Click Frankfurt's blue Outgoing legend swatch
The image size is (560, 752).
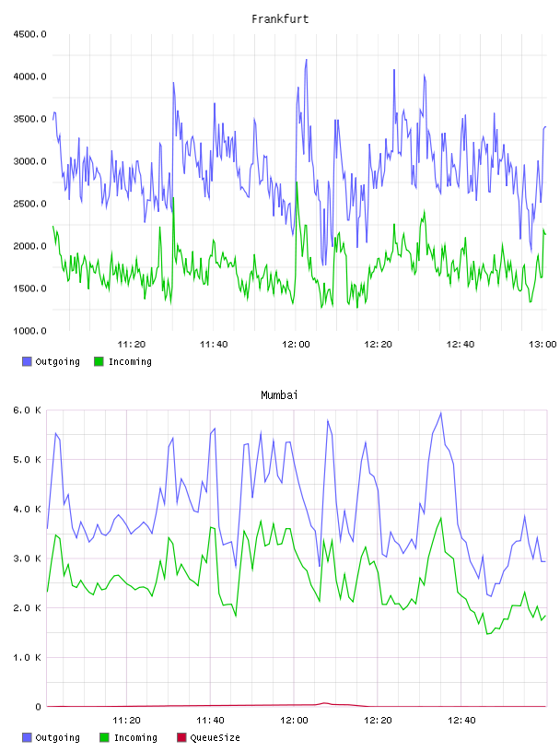click(27, 361)
